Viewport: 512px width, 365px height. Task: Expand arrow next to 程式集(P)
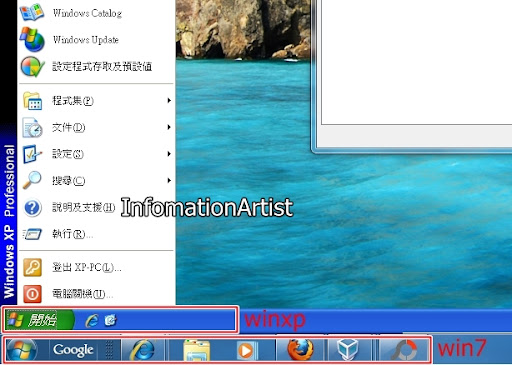pos(169,100)
